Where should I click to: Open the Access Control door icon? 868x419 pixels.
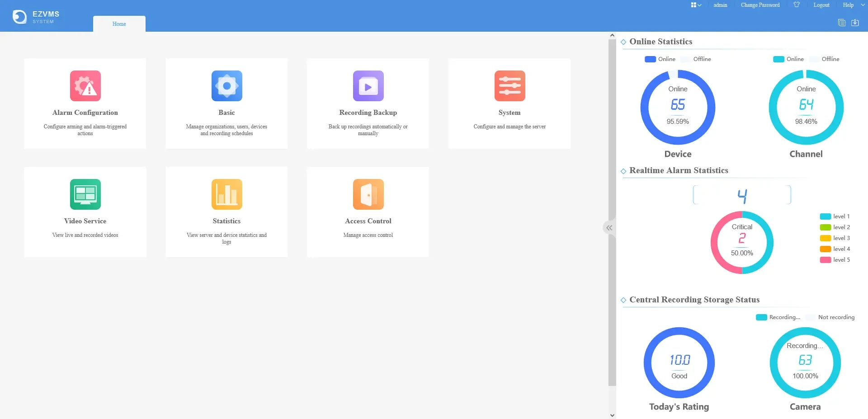368,194
